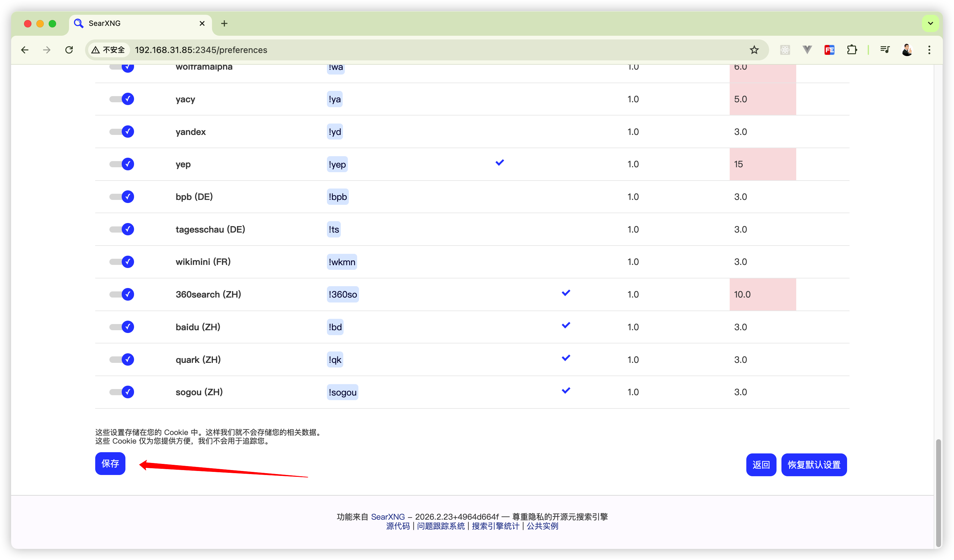This screenshot has height=560, width=954.
Task: Click the 保存 save button
Action: [110, 464]
